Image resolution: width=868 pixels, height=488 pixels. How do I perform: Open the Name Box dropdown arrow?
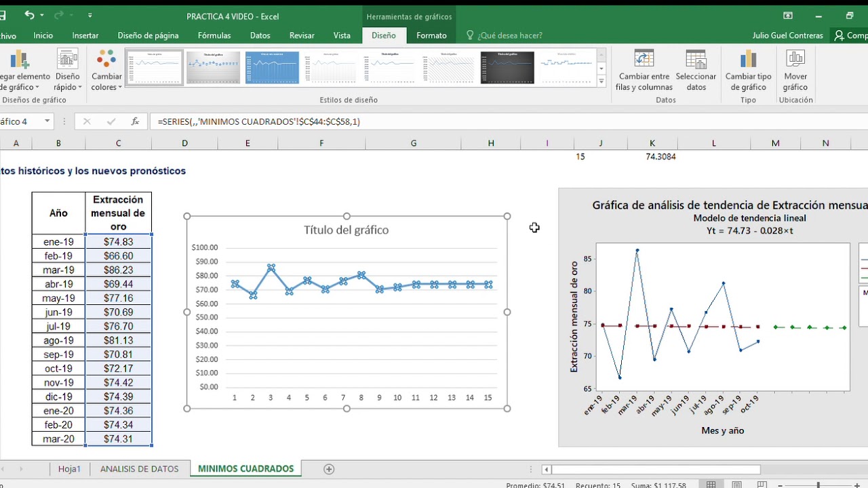click(47, 121)
